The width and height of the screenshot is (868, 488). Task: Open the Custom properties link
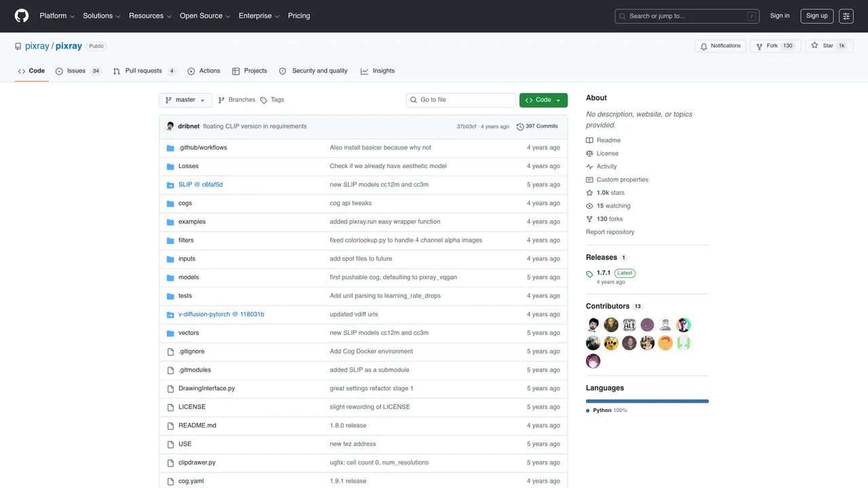pyautogui.click(x=623, y=180)
